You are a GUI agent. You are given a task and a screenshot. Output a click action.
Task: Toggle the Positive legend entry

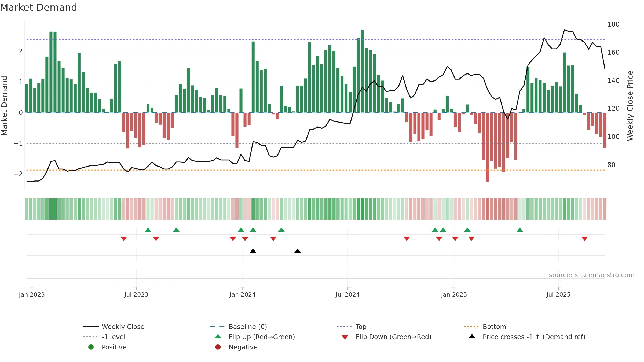pyautogui.click(x=107, y=347)
